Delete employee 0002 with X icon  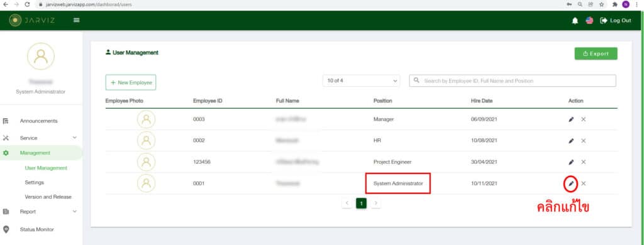(x=583, y=141)
